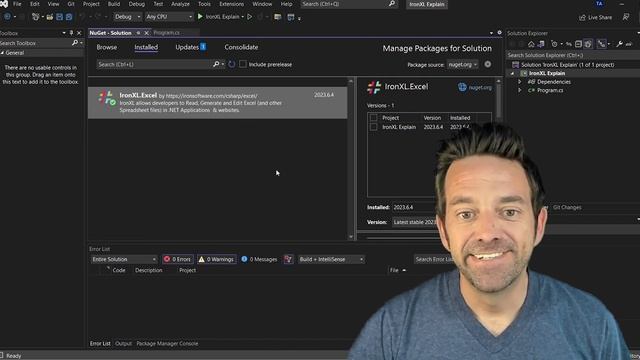The image size is (640, 360).
Task: Click the IronXL.Excel package logo in list
Action: coord(107,99)
